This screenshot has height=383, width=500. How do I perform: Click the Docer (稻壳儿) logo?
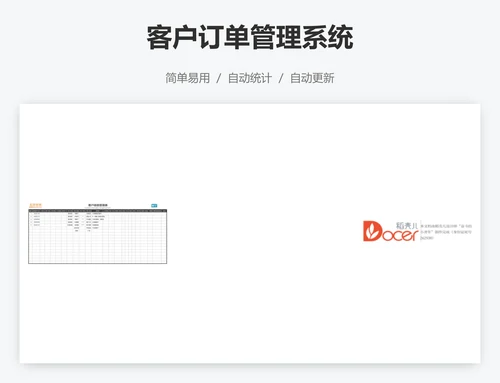coord(390,231)
